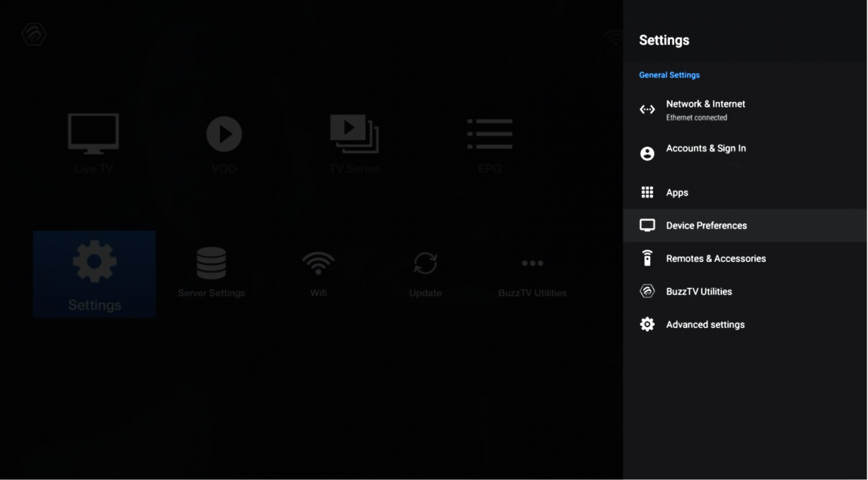
Task: Open Advanced settings
Action: coord(745,324)
